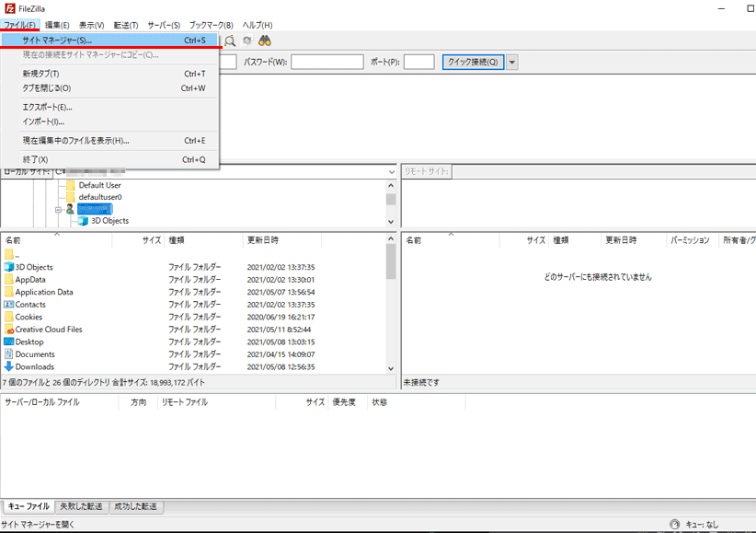Viewport: 756px width, 533px height.
Task: Click the parent directory '..' folder icon
Action: point(8,254)
